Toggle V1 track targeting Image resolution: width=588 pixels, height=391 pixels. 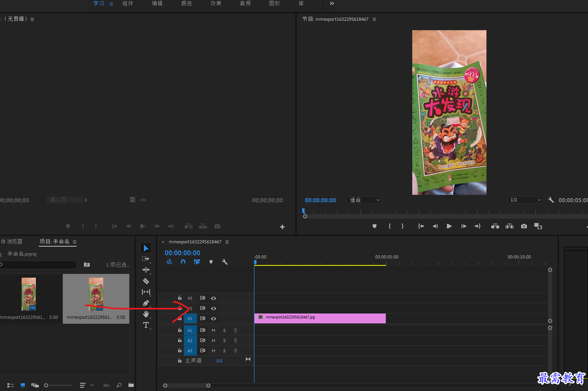[x=190, y=319]
